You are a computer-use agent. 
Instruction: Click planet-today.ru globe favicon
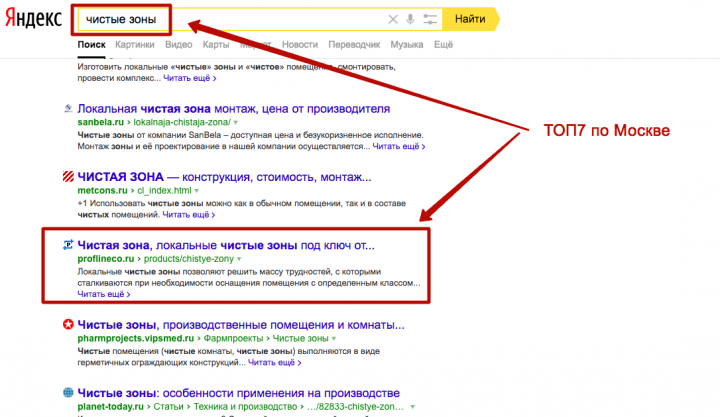pyautogui.click(x=68, y=393)
